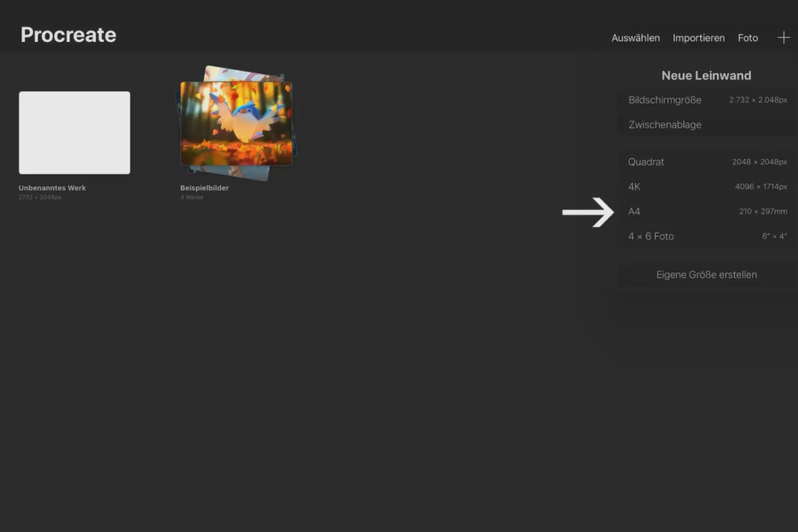Open the Unbenanntes Werk thumbnail
This screenshot has width=798, height=532.
(74, 133)
